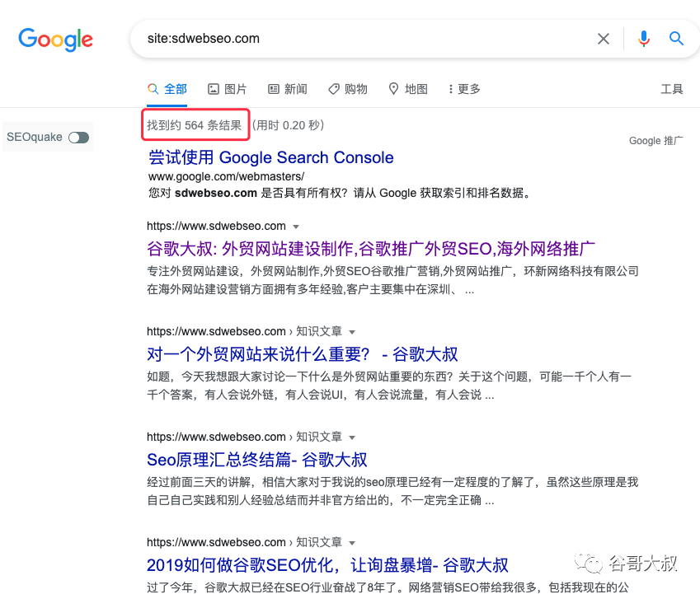The image size is (700, 594).
Task: Click the snippet starting 经过前面三天的讲解
Action: click(392, 491)
